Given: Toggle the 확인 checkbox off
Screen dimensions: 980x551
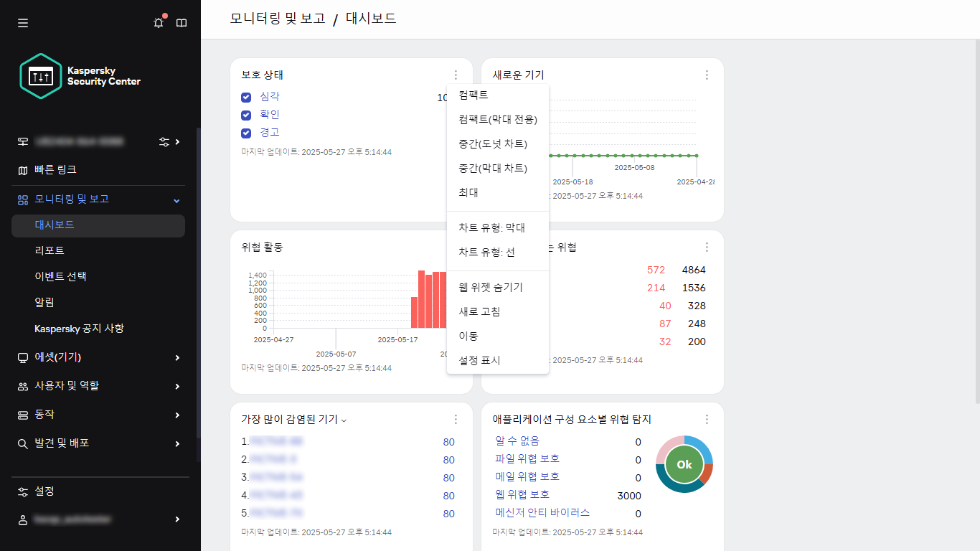Looking at the screenshot, I should coord(246,114).
